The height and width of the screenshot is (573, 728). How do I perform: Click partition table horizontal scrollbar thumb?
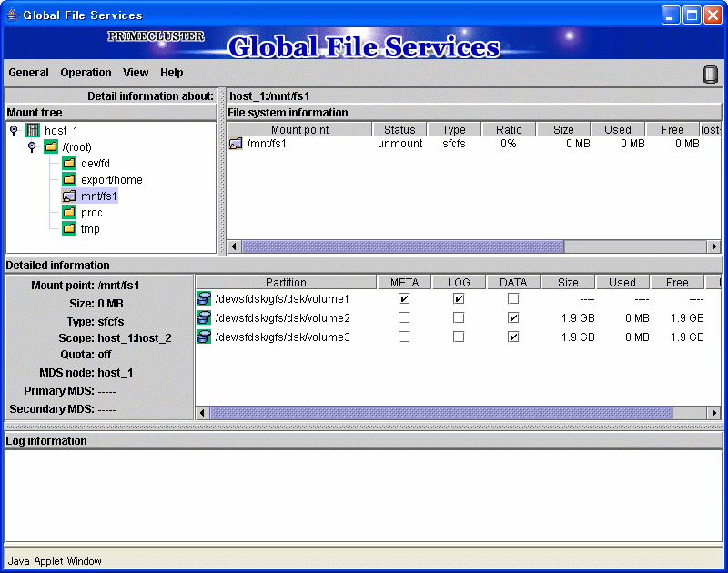pyautogui.click(x=441, y=412)
